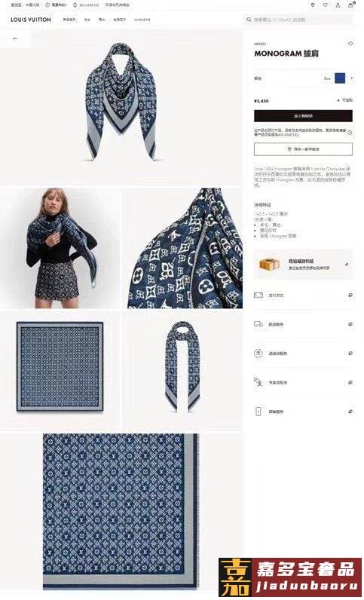The image size is (364, 600).
Task: Click the outlined find in store button
Action: point(303,148)
